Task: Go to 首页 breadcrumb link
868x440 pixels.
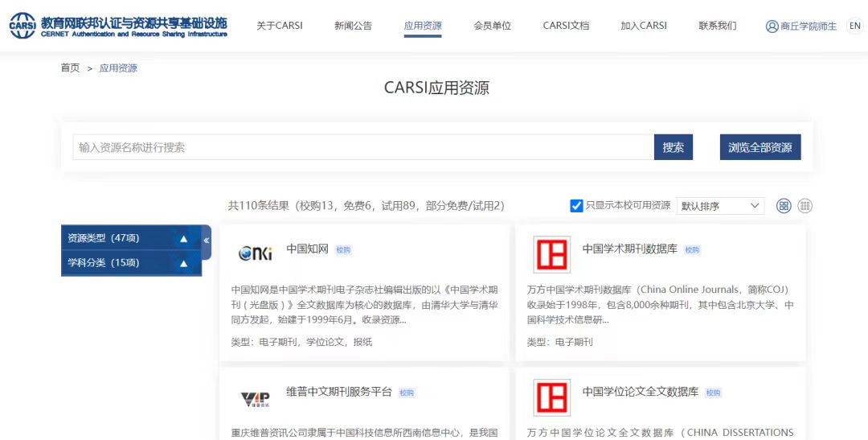Action: point(70,68)
